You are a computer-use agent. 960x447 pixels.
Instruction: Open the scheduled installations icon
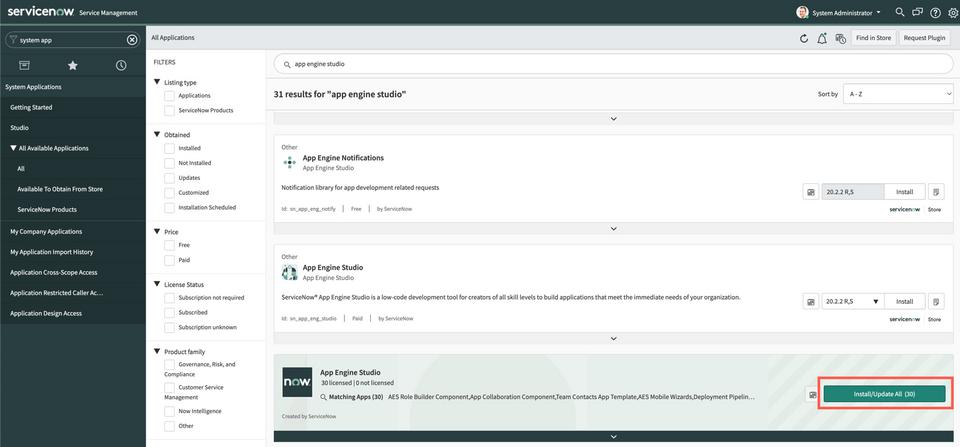coord(840,38)
